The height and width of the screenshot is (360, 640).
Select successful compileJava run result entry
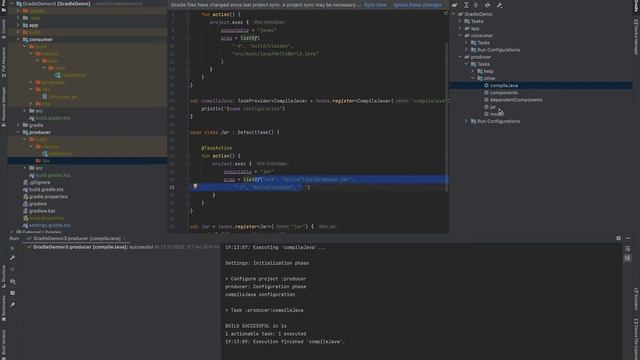click(x=122, y=247)
